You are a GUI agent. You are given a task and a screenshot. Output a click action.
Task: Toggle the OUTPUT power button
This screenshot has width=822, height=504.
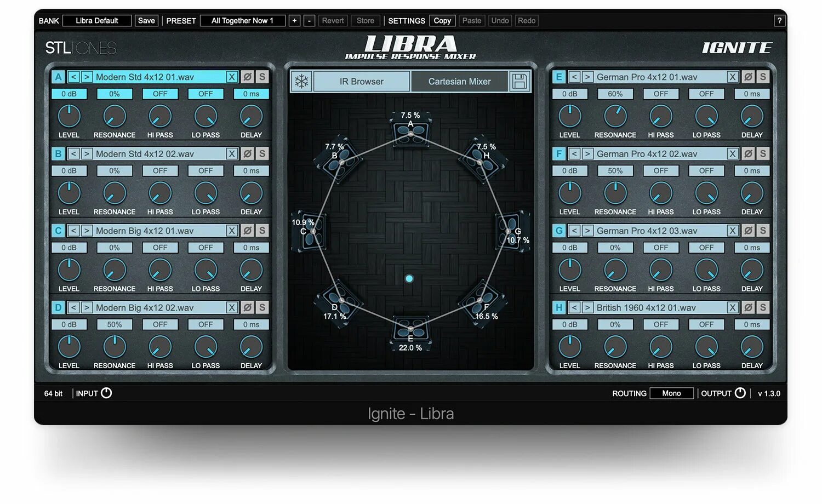coord(740,393)
